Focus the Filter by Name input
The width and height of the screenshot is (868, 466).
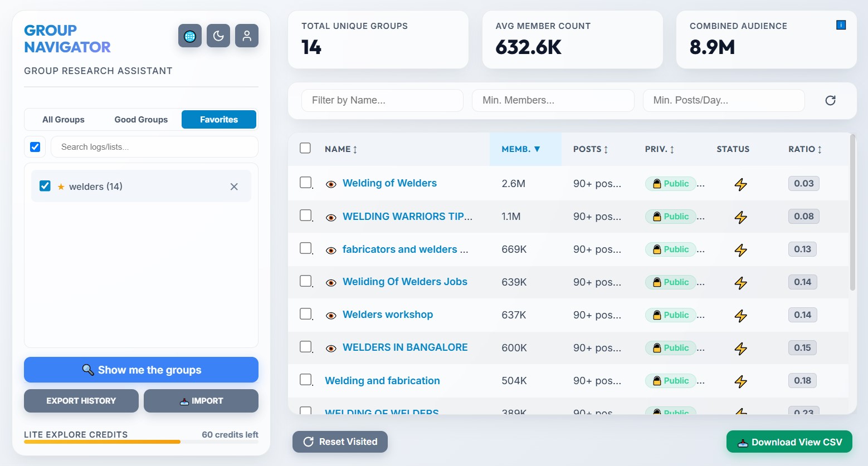coord(382,100)
